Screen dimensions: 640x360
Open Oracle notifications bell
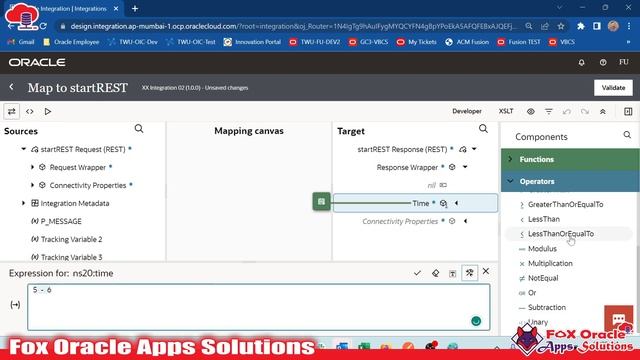582,62
